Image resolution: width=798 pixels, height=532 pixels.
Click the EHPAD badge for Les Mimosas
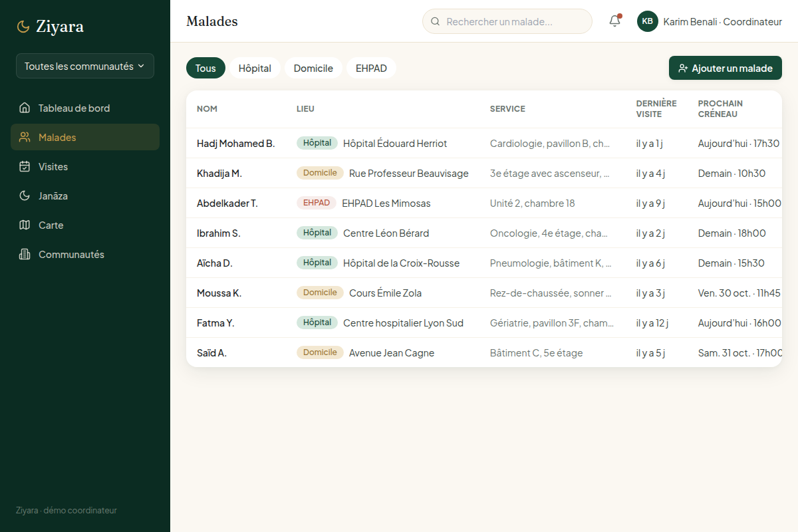(317, 203)
